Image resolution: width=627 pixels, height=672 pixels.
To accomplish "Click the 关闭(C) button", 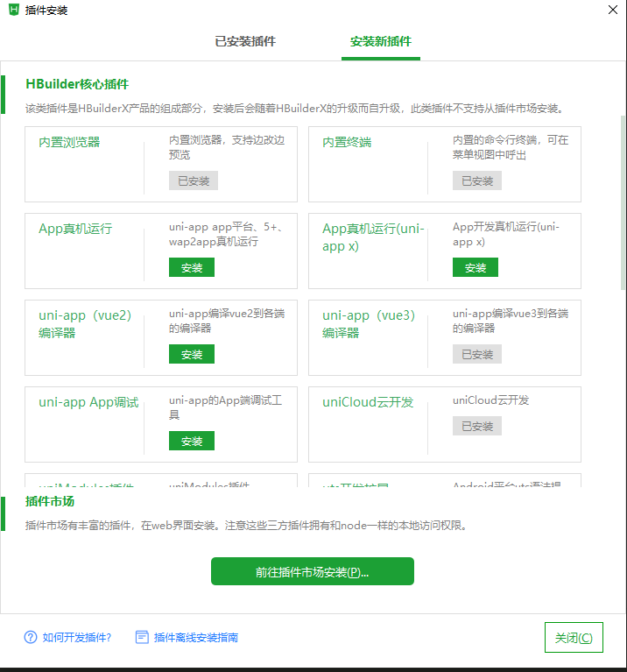I will (x=574, y=637).
